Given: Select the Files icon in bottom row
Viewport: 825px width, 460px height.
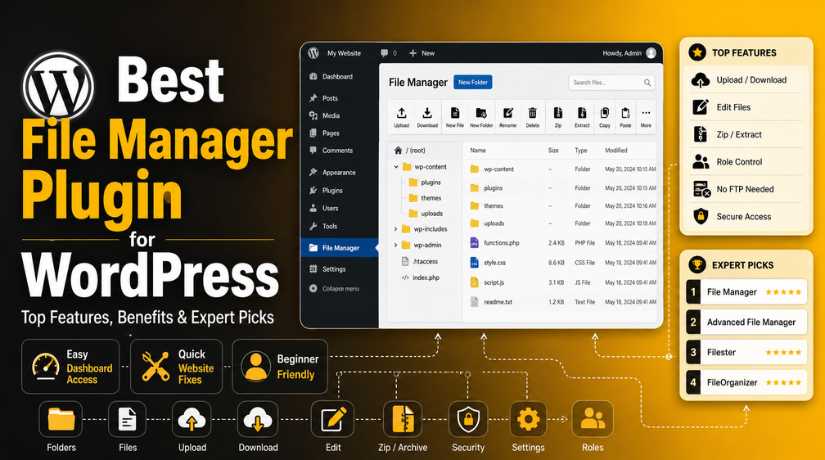Looking at the screenshot, I should coord(127,419).
